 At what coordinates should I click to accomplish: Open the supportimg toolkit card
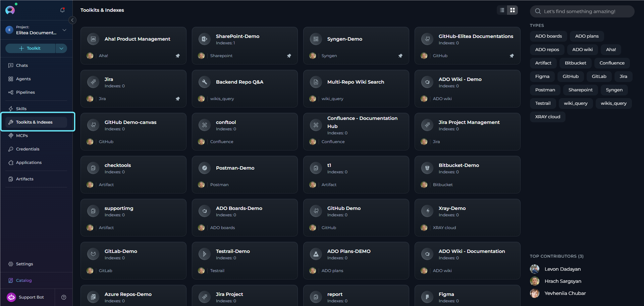[133, 218]
